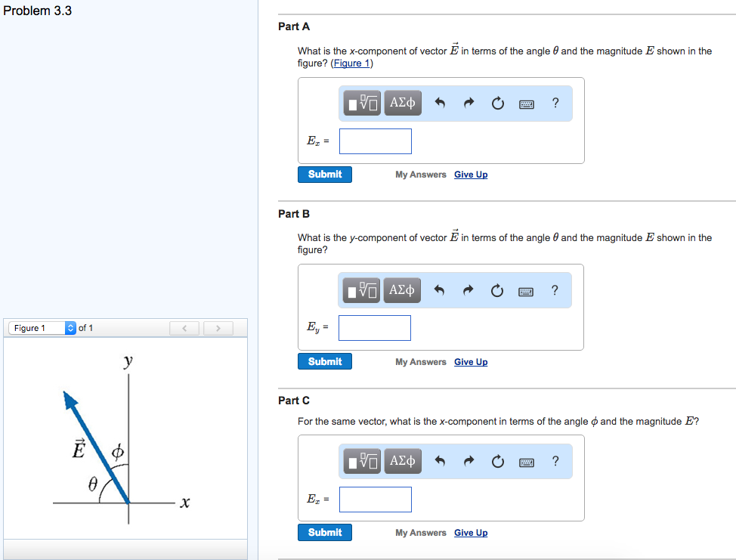Click the undo arrow in Part B editor

click(x=439, y=289)
